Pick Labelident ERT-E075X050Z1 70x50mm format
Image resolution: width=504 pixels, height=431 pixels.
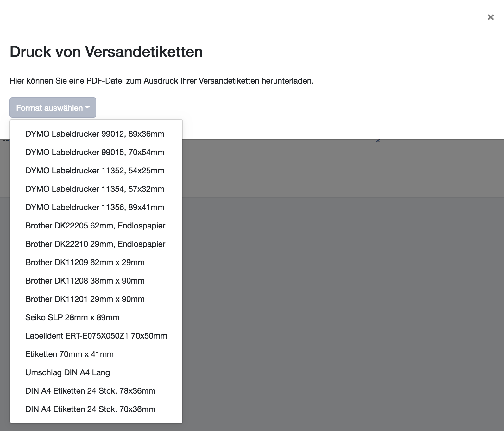pyautogui.click(x=96, y=336)
